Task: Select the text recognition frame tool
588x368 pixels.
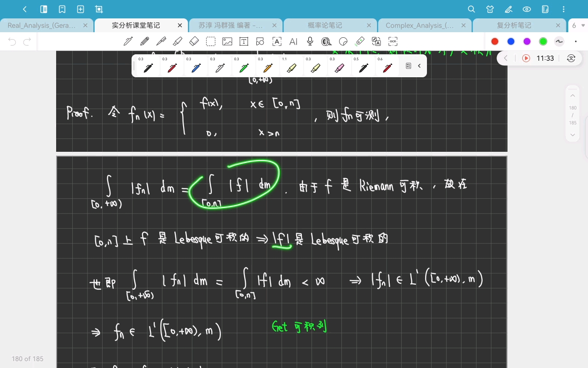Action: (x=277, y=41)
